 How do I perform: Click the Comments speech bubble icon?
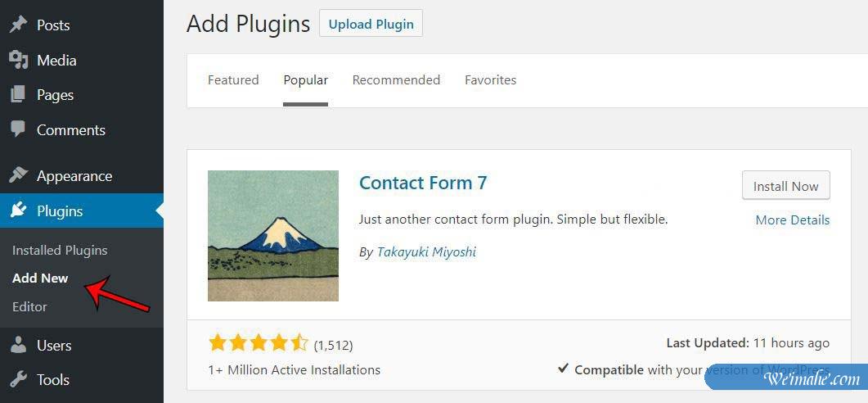18,129
